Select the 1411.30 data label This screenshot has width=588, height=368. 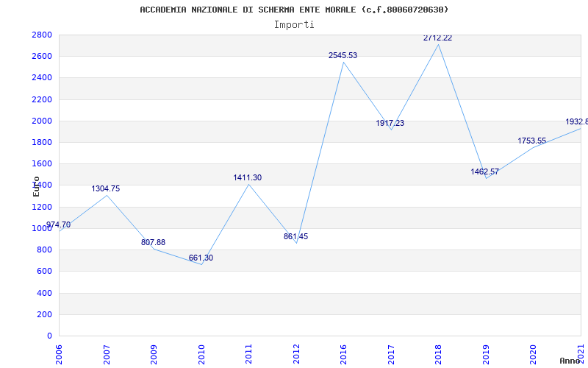coord(248,178)
